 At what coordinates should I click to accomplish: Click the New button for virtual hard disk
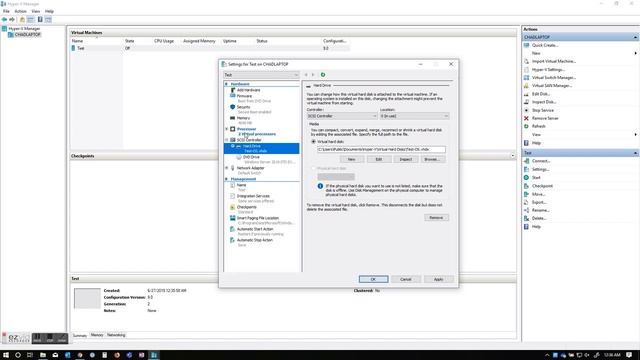[351, 159]
